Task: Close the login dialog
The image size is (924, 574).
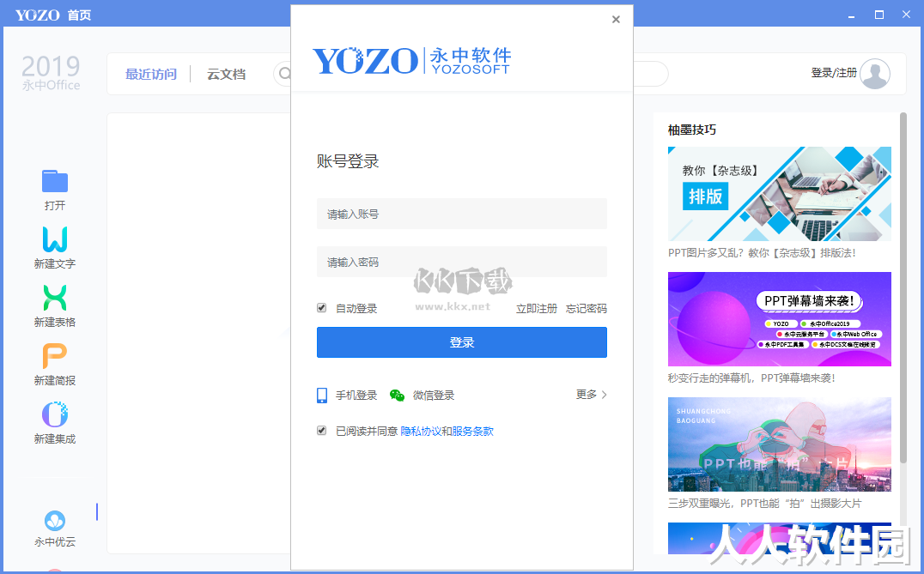Action: (616, 20)
